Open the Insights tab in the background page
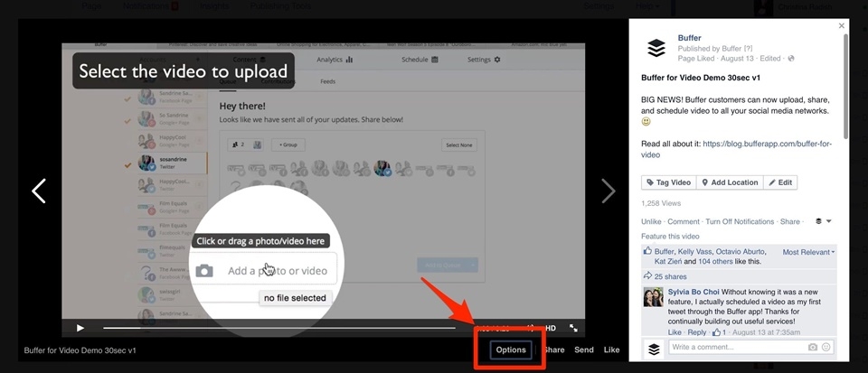This screenshot has height=373, width=868. point(214,6)
